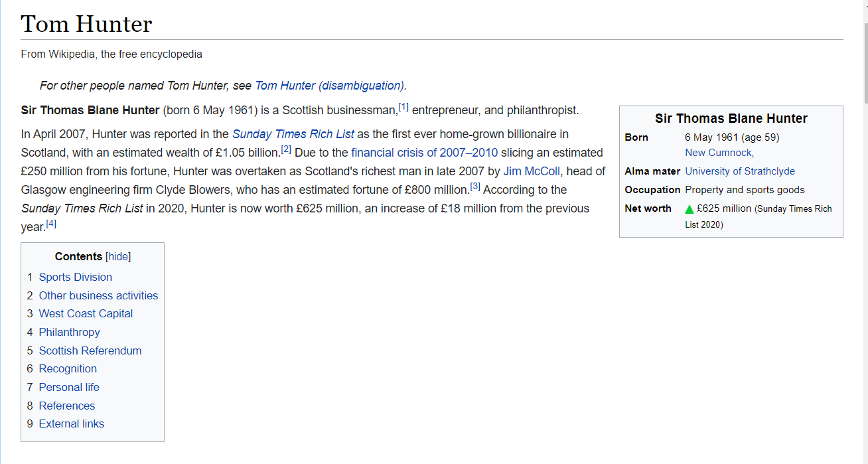Open citation reference [2]
The width and height of the screenshot is (868, 464).
(x=287, y=149)
